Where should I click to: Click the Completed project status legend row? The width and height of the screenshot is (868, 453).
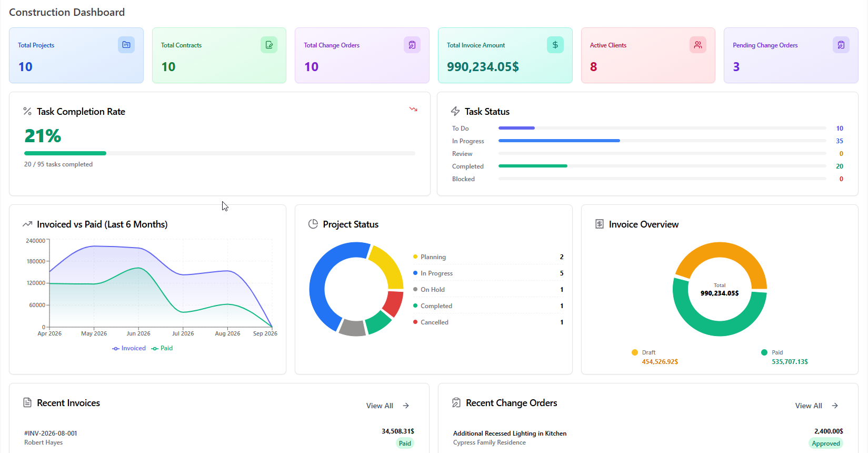[x=488, y=306]
